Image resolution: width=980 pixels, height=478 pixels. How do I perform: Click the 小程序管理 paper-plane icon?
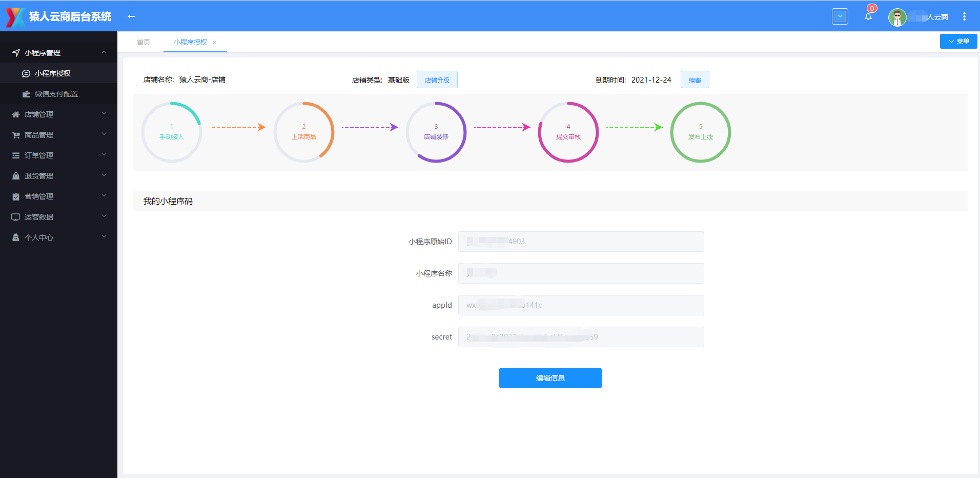coord(16,53)
